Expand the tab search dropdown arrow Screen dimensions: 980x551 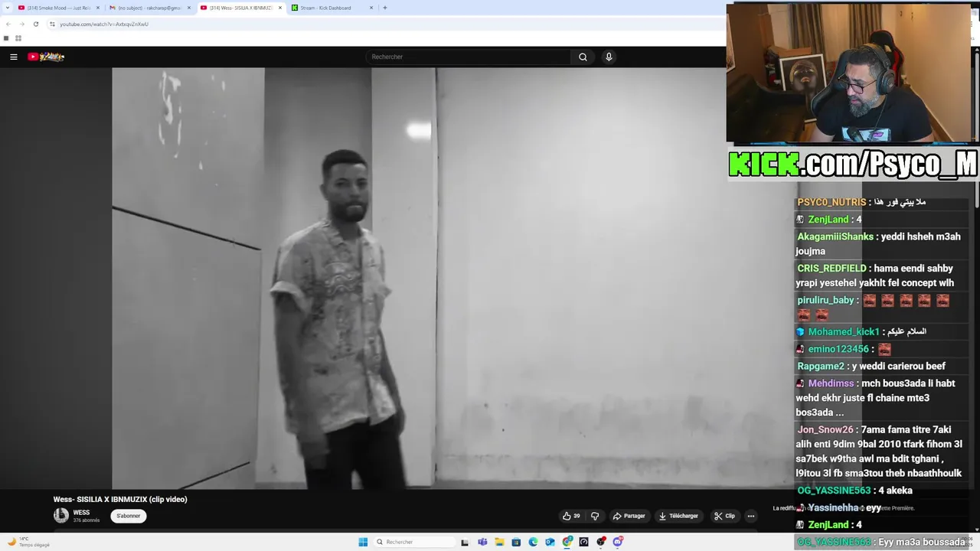(x=6, y=8)
